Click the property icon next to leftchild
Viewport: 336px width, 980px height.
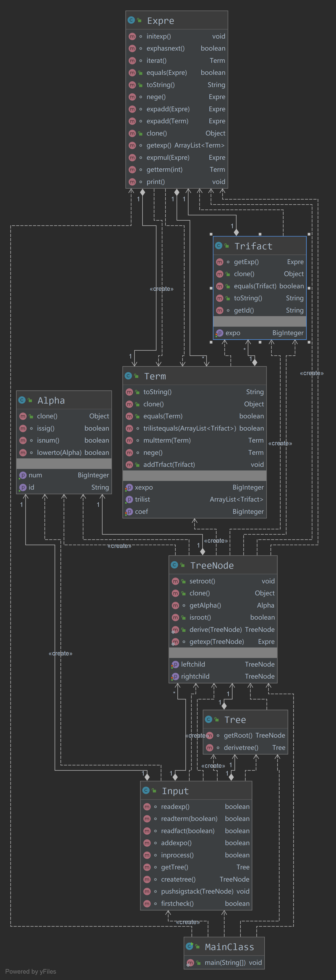click(175, 664)
